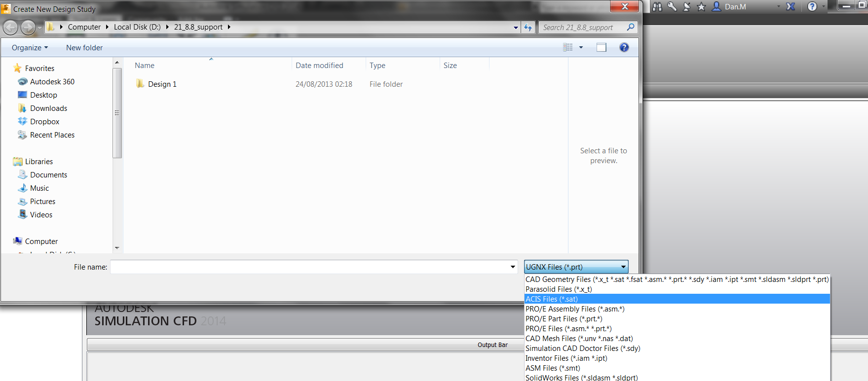Choose CAD Mesh Files option
Viewport: 868px width, 381px height.
coord(677,339)
